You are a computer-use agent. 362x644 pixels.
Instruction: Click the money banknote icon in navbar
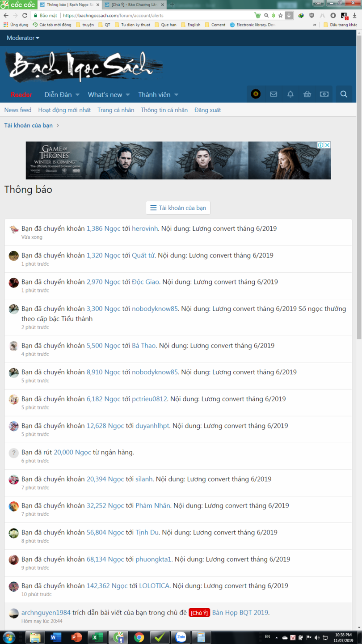tap(324, 94)
